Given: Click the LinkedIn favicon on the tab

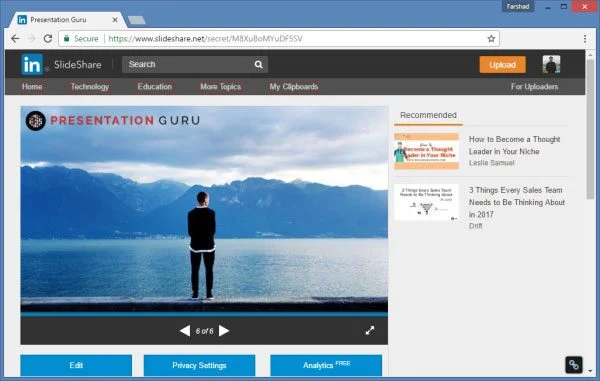Looking at the screenshot, I should click(x=22, y=20).
